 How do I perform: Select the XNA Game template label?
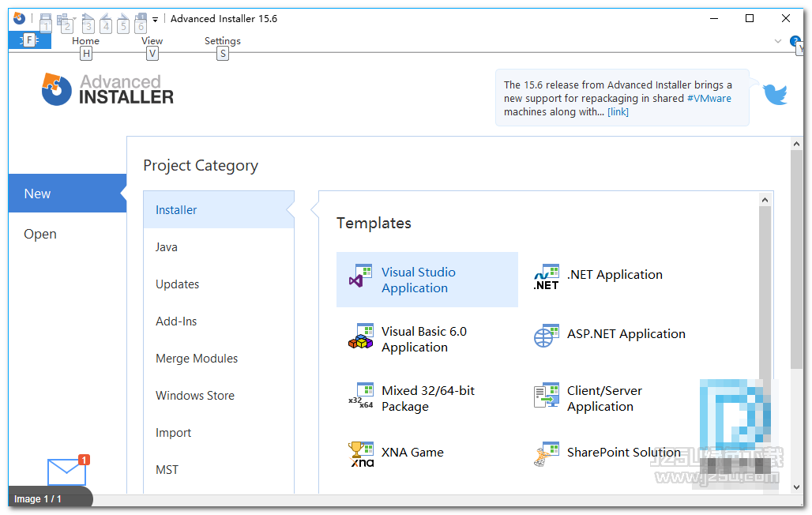point(413,453)
